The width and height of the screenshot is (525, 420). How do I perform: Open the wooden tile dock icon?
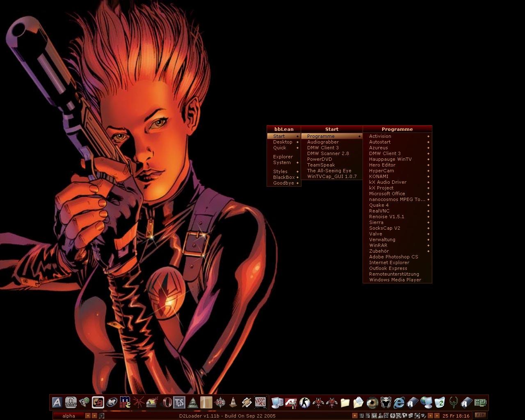(x=206, y=402)
